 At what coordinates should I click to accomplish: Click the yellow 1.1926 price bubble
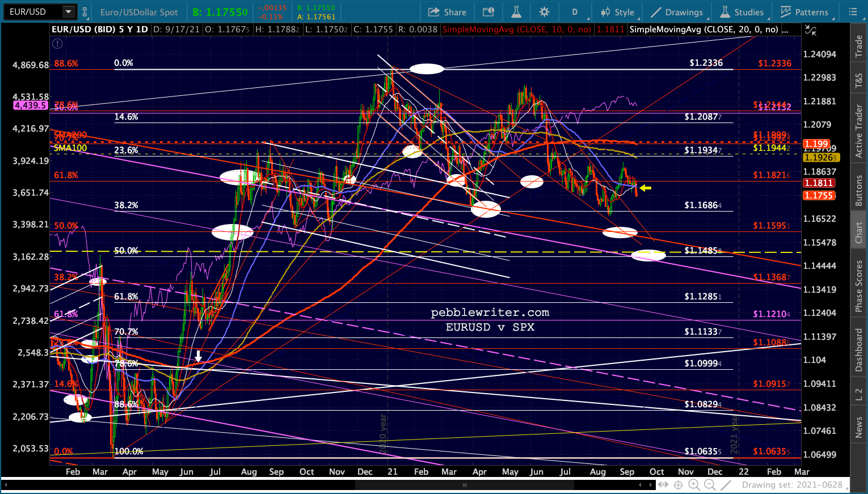tap(820, 157)
